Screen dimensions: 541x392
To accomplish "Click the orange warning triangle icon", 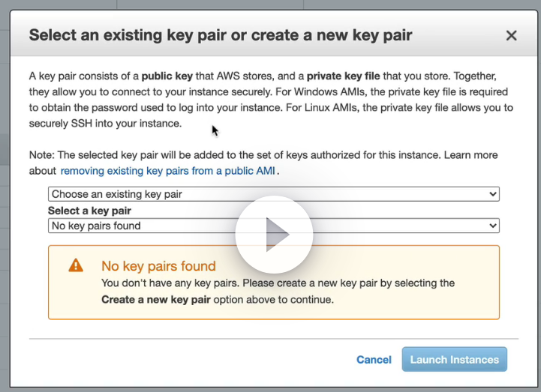I will click(x=76, y=265).
